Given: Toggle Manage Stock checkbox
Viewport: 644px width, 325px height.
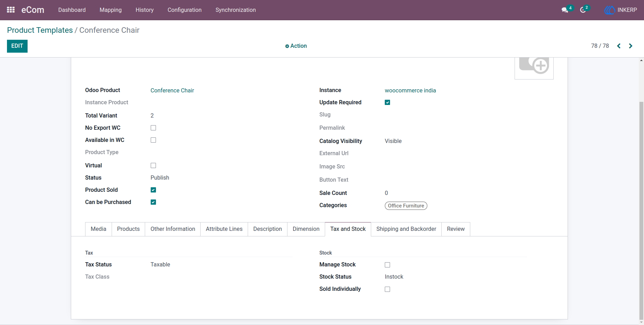Looking at the screenshot, I should click(387, 265).
